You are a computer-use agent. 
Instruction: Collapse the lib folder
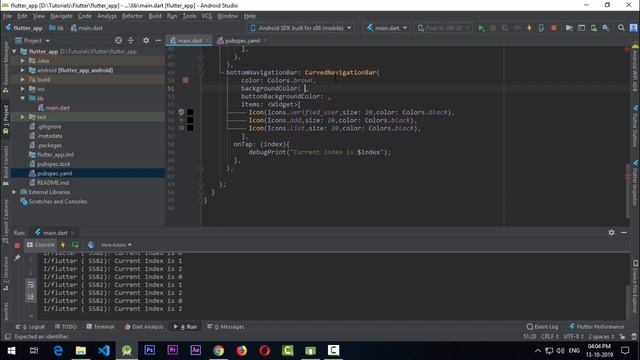coord(23,98)
